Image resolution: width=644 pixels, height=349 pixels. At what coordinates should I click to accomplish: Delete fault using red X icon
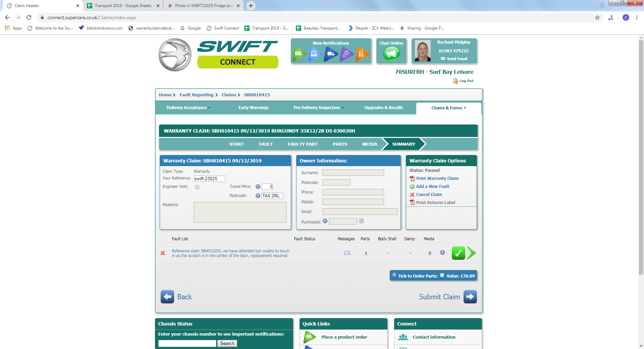[x=163, y=253]
